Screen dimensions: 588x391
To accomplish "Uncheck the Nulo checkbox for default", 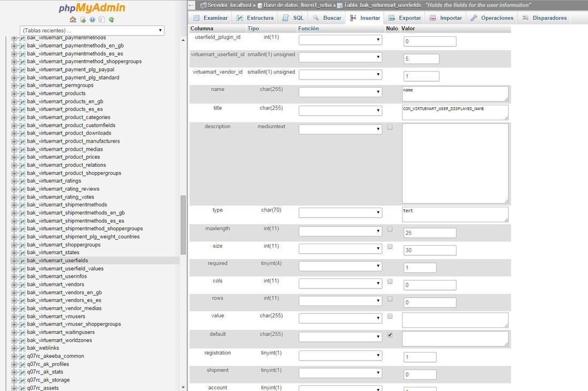I will [x=390, y=335].
